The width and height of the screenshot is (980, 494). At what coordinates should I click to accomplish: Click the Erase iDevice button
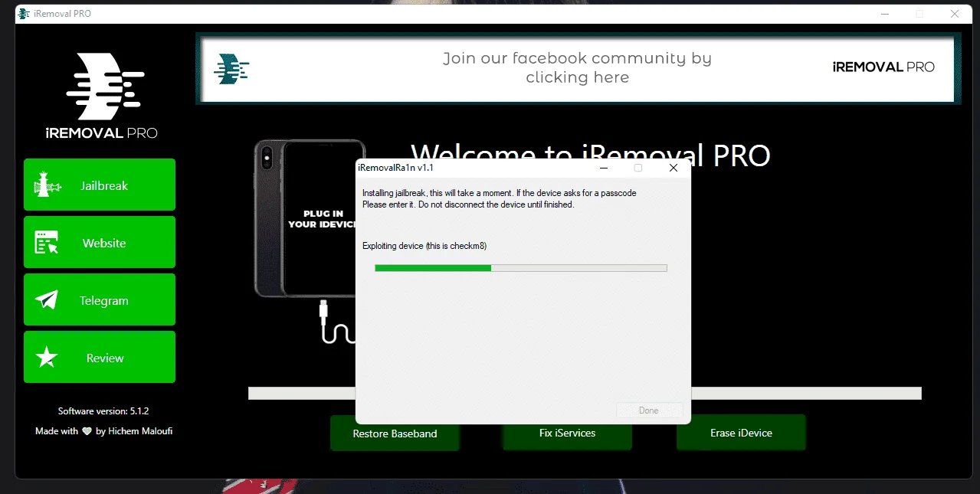741,433
